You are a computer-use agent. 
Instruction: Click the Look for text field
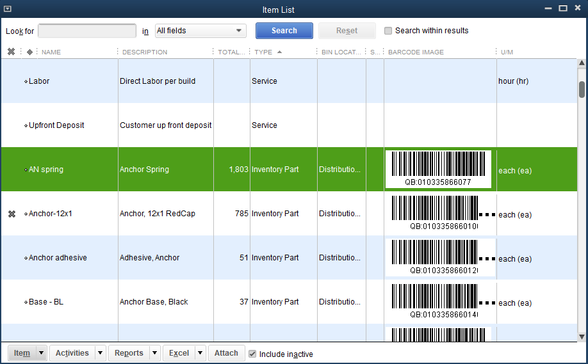87,31
